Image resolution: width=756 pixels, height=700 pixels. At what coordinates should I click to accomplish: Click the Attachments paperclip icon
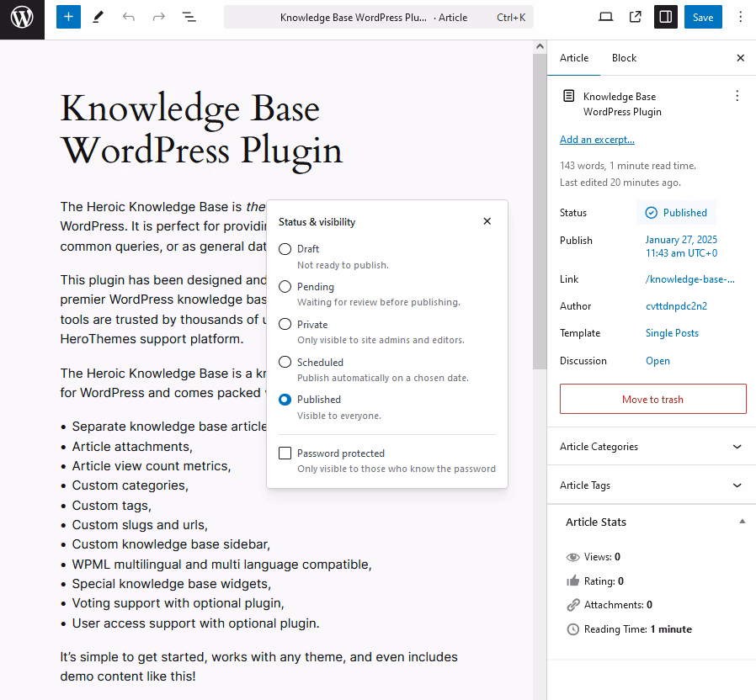572,605
